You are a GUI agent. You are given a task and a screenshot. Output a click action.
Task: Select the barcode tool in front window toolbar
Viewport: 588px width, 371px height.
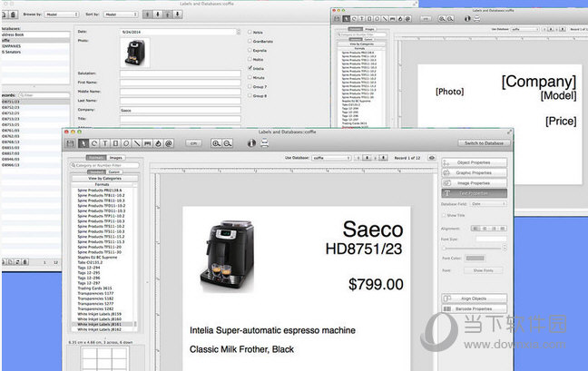click(148, 143)
